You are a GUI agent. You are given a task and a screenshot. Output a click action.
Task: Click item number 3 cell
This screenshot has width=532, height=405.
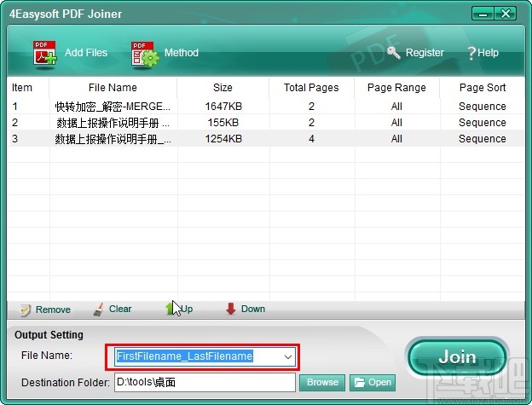pyautogui.click(x=15, y=139)
